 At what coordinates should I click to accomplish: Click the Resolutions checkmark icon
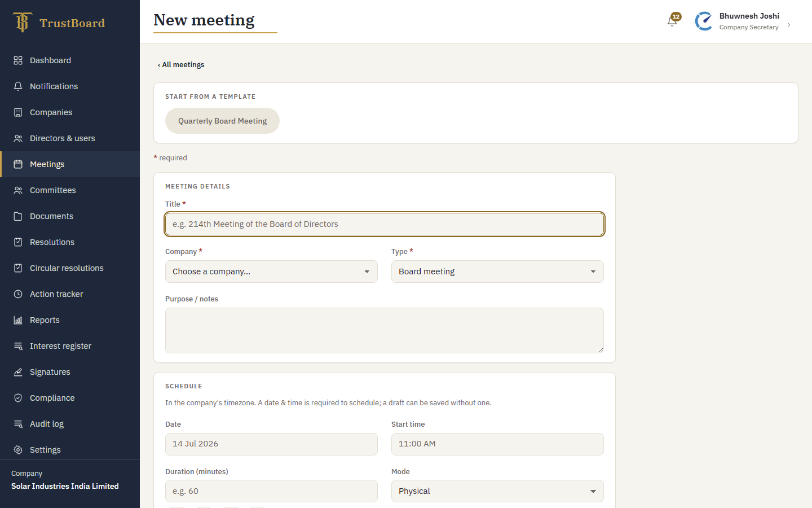[18, 242]
